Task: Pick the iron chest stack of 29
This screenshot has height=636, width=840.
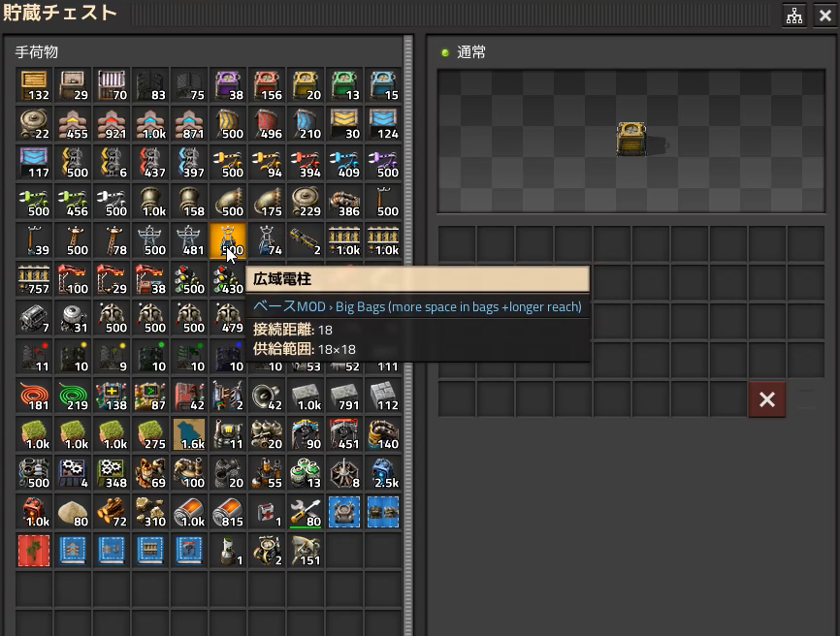Action: 73,85
